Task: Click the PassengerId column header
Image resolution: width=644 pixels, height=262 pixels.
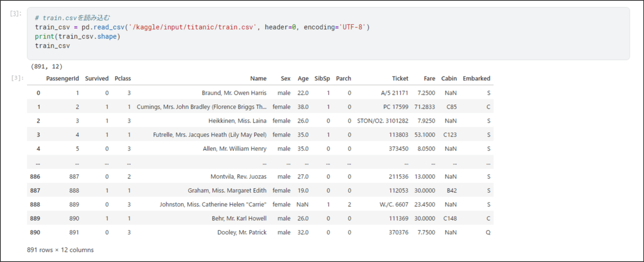Action: pyautogui.click(x=62, y=78)
